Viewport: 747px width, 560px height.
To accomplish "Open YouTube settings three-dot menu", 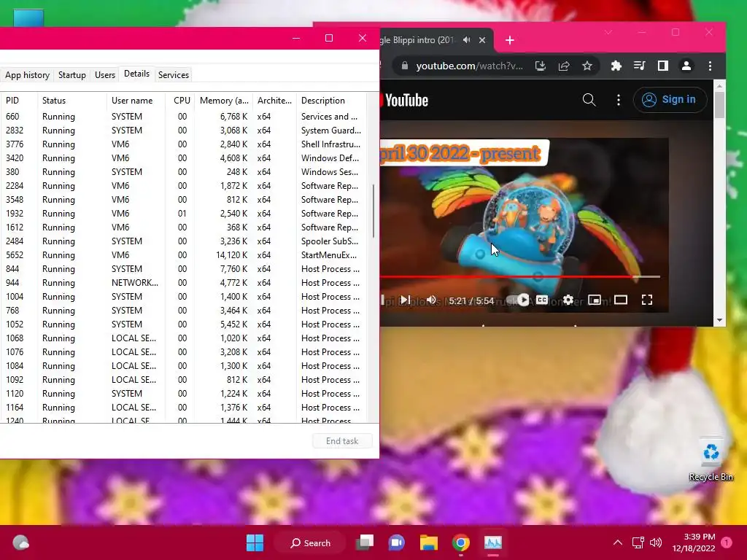I will click(x=619, y=99).
